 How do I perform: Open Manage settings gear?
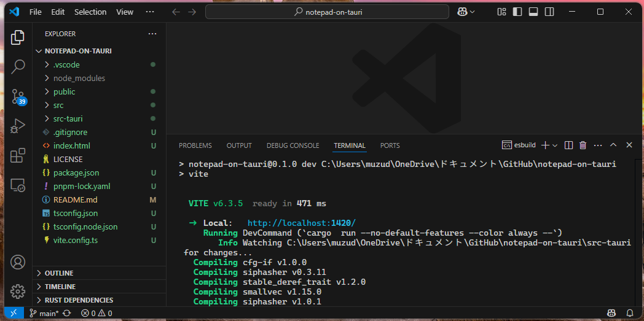click(18, 292)
